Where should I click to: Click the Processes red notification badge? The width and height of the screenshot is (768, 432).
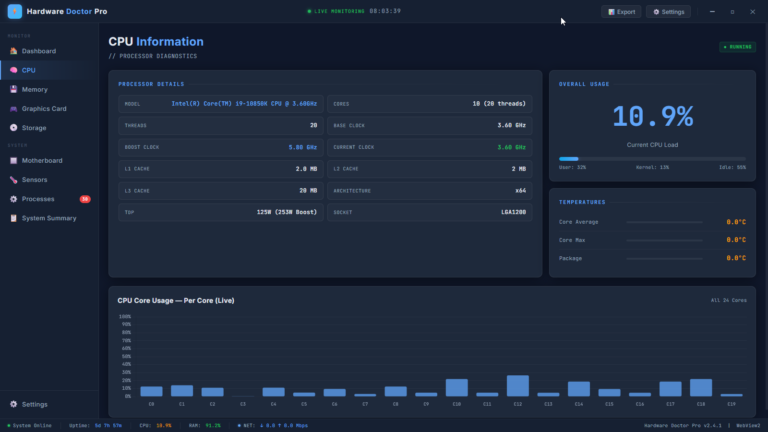85,199
